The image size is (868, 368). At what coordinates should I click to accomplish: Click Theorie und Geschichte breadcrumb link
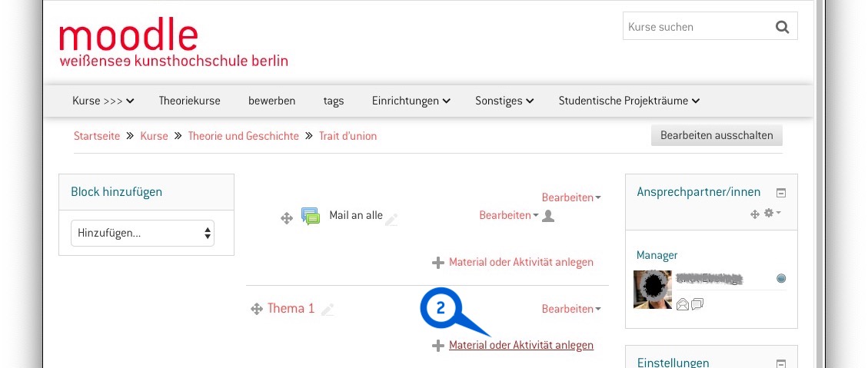click(244, 136)
